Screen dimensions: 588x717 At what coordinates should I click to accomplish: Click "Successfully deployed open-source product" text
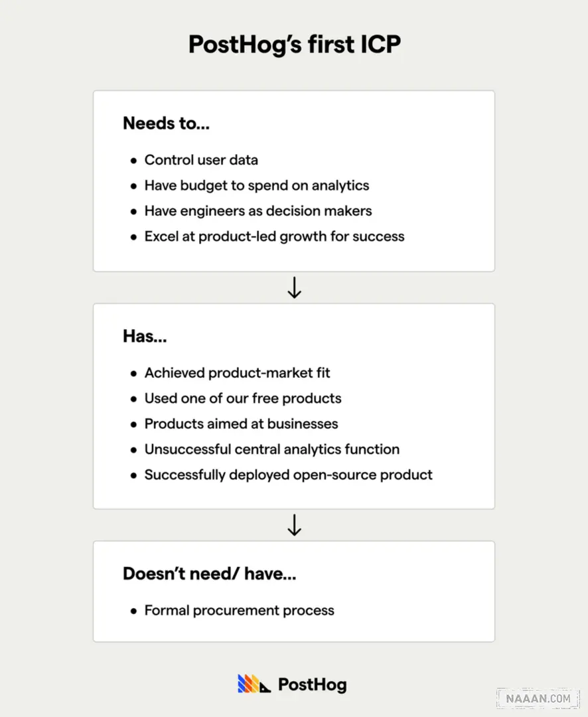tap(288, 475)
